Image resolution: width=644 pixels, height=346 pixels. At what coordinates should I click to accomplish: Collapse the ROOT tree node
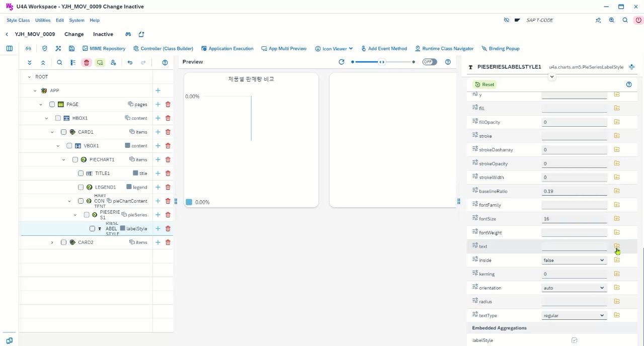pyautogui.click(x=29, y=77)
